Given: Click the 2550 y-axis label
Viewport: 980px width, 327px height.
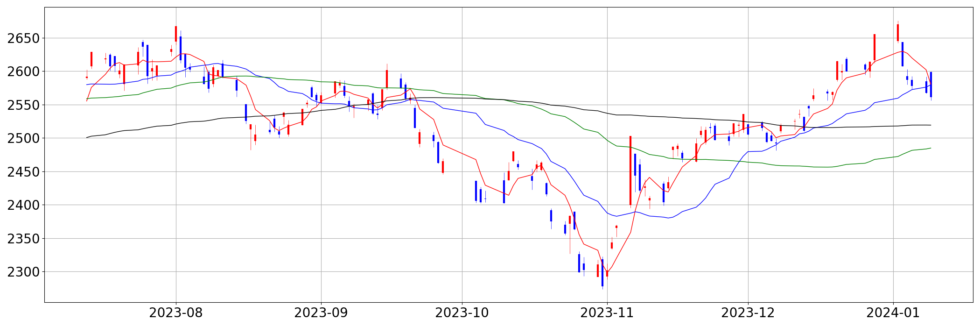Looking at the screenshot, I should click(23, 105).
